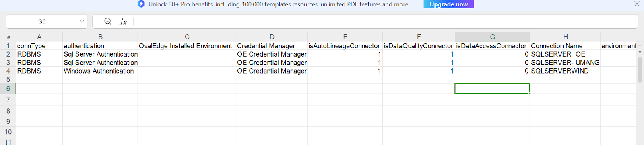Screen dimensions: 644x145
Task: Select the OvalEdge Installed Environment header cell
Action: point(187,46)
